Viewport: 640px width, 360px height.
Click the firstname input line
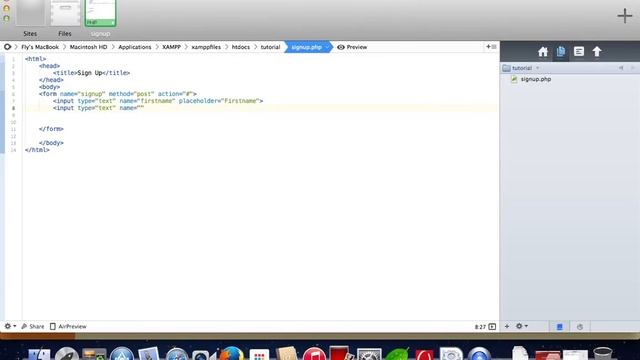coord(158,101)
